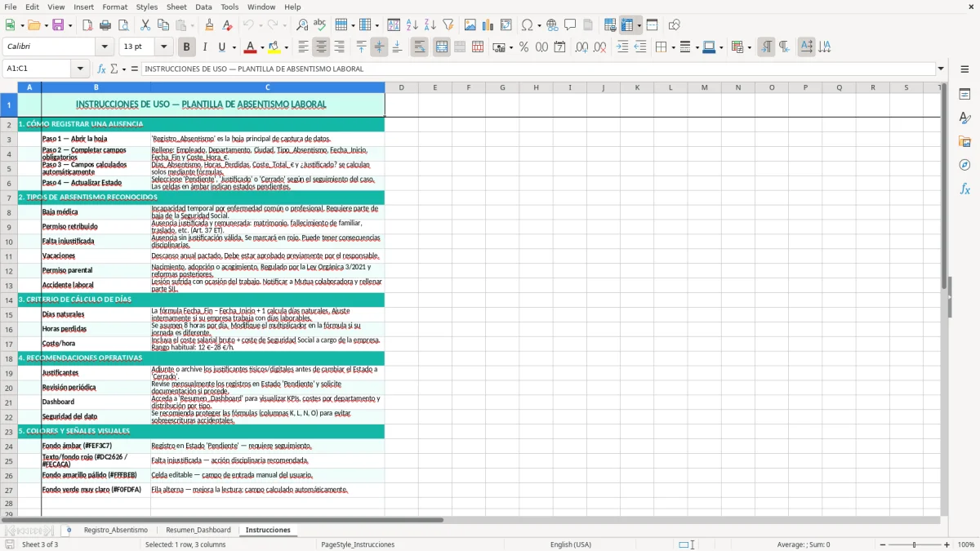Image resolution: width=980 pixels, height=551 pixels.
Task: Open the conditional formatting dropdown arrow
Action: 749,47
